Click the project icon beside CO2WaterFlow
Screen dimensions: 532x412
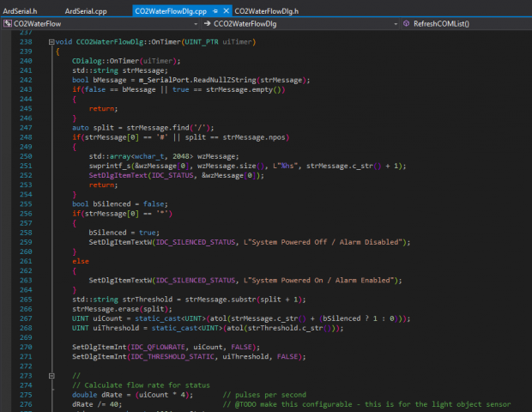click(8, 24)
